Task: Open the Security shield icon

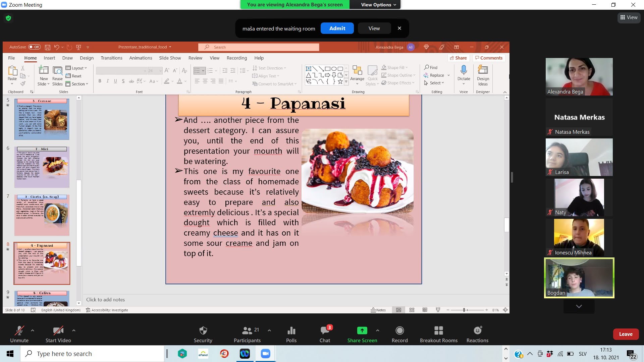Action: [203, 331]
